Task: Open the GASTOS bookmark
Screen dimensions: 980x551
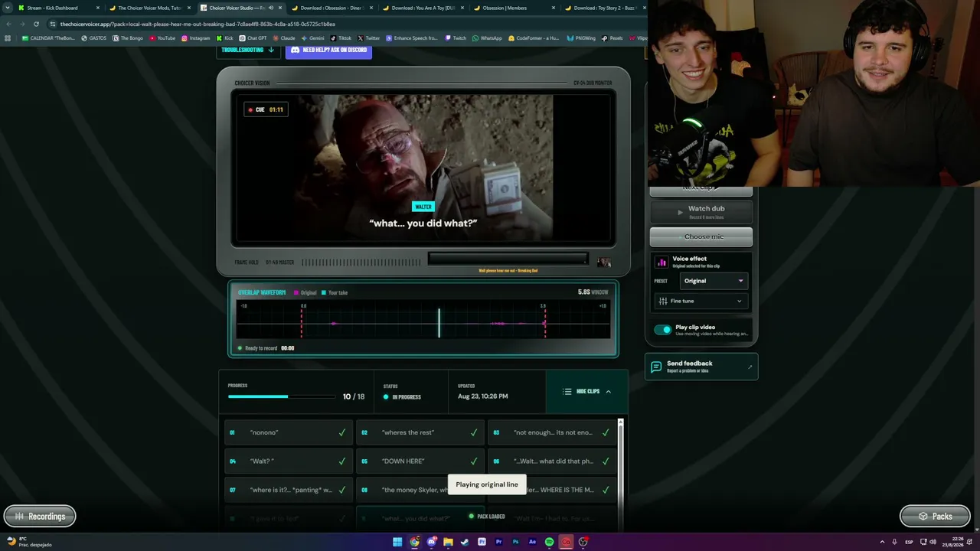Action: point(94,38)
